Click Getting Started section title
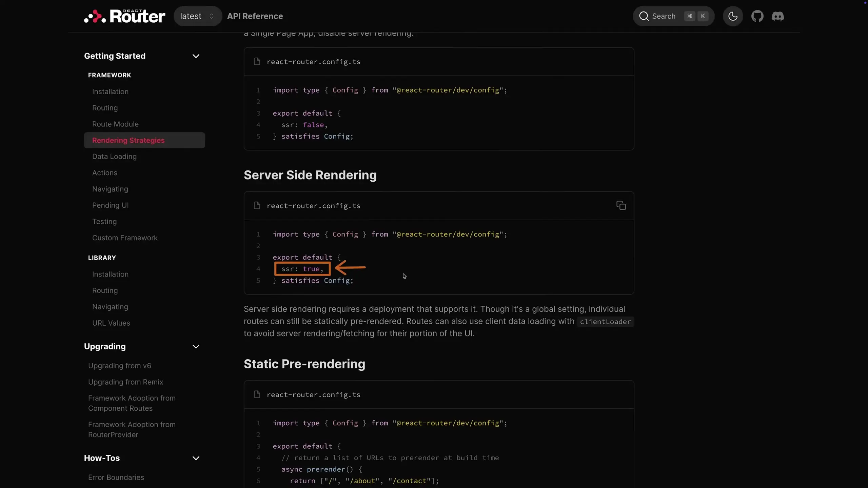This screenshot has height=488, width=868. 115,56
